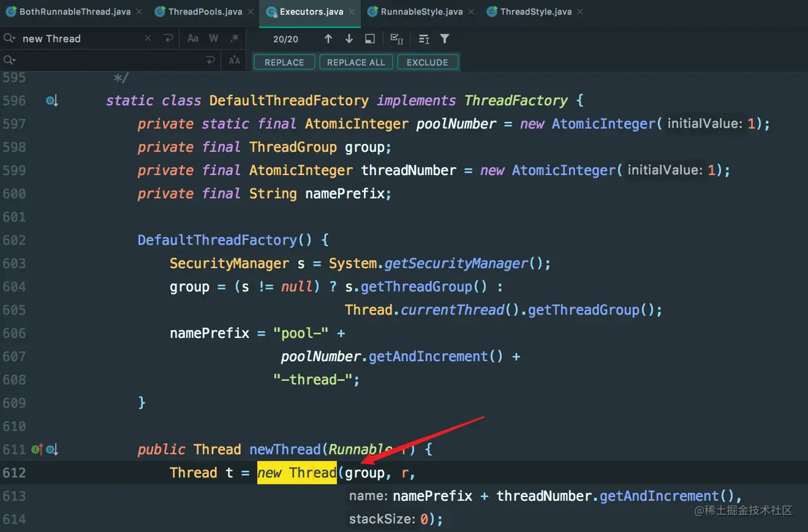Close the ThreadStyle.java tab

pyautogui.click(x=580, y=12)
